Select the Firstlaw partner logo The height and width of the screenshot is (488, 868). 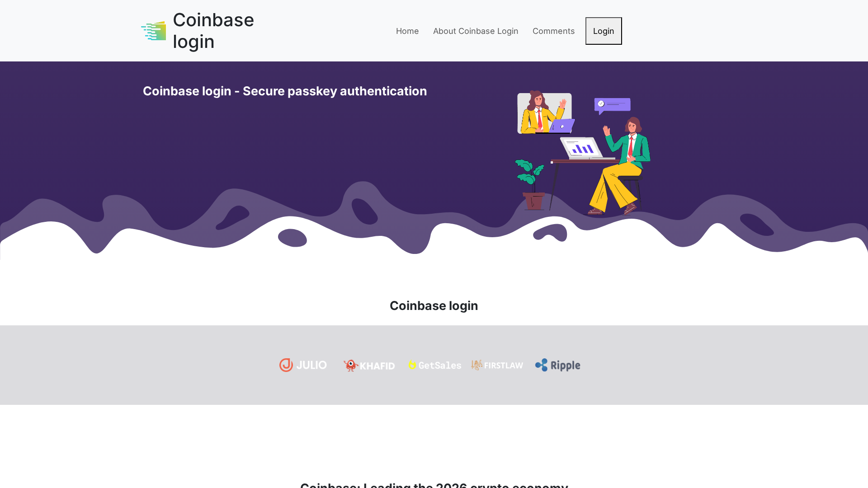pyautogui.click(x=497, y=365)
